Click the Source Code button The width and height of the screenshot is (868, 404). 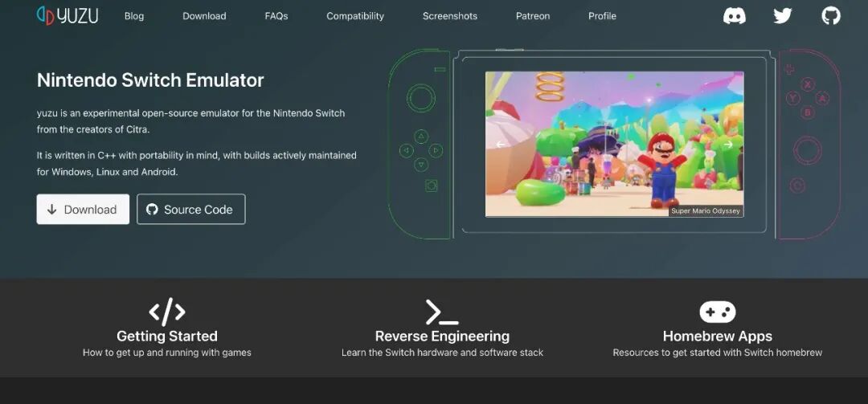[x=191, y=209]
